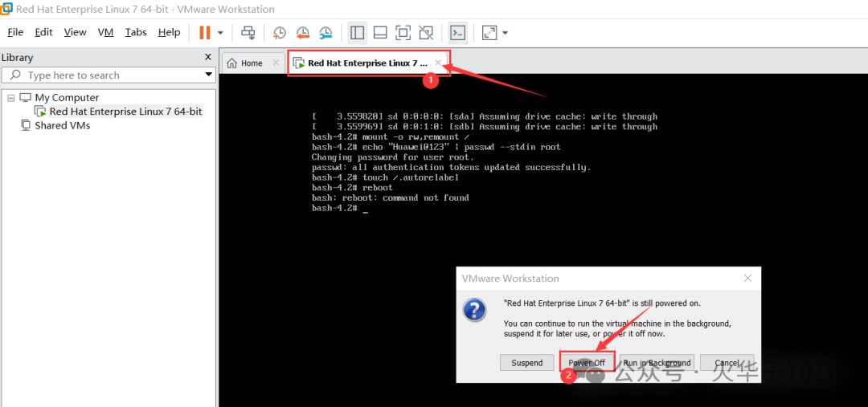Viewport: 868px width, 407px height.
Task: Click Send Ctrl+Alt+Del toolbar icon
Action: tap(248, 33)
